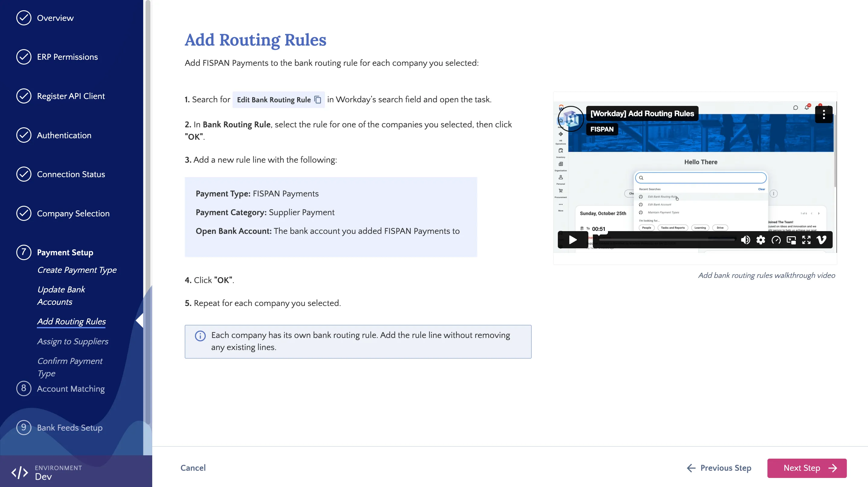Open the Bank Feeds Setup step
Screen dimensions: 868x487
tap(70, 428)
